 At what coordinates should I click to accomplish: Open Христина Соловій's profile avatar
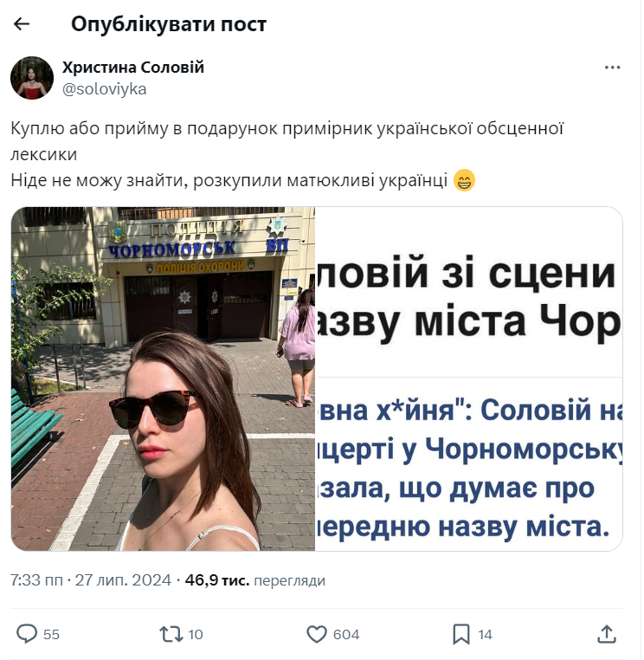(x=32, y=78)
